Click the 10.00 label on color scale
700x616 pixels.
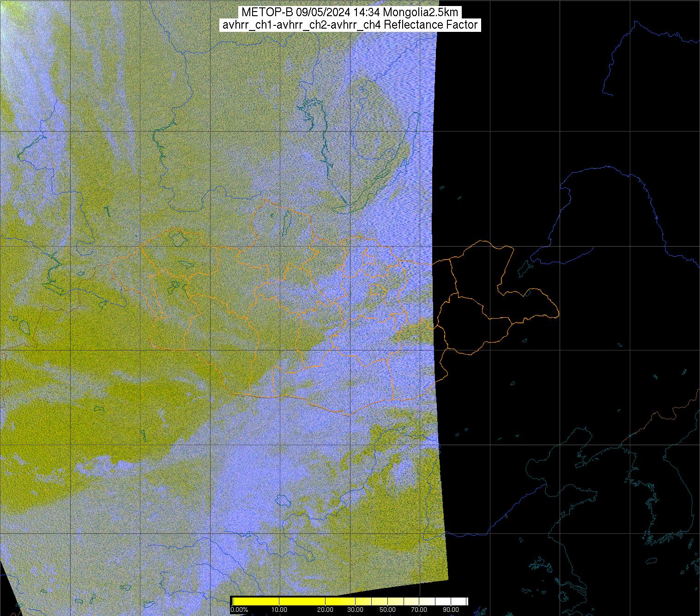[279, 610]
